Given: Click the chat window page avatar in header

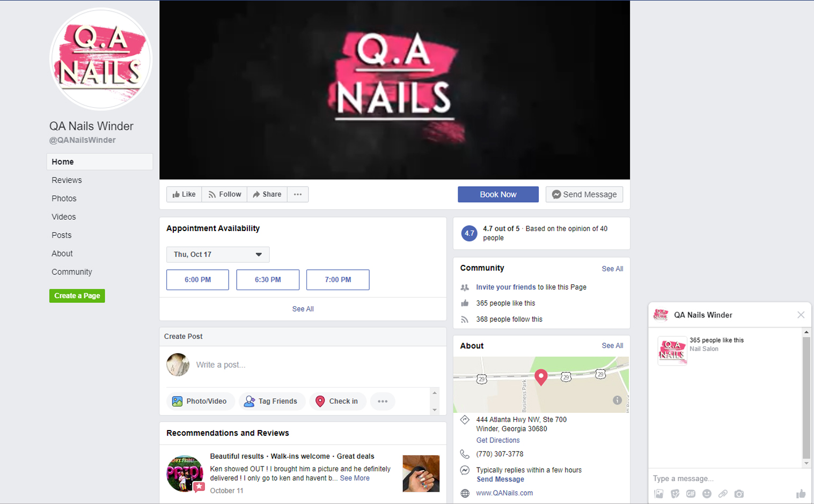Looking at the screenshot, I should (661, 315).
